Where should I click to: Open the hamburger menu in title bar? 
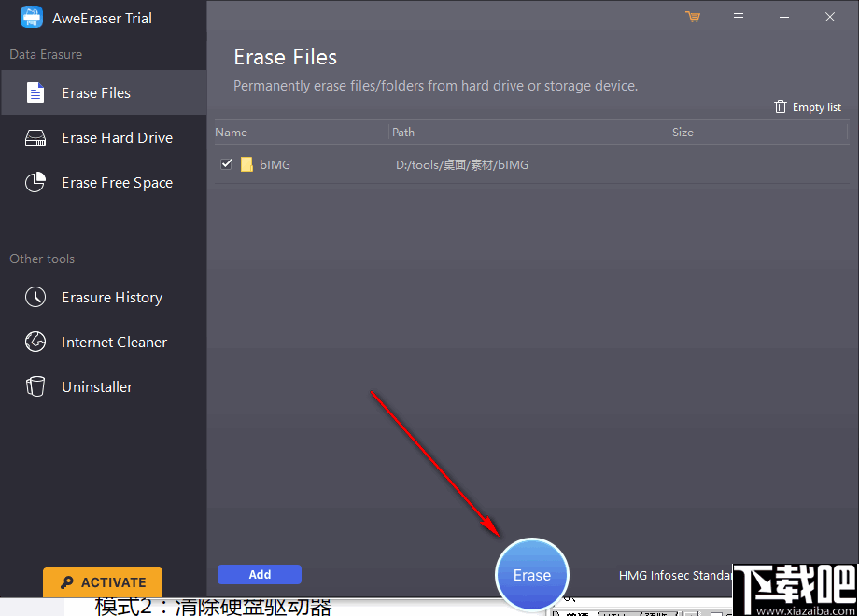tap(739, 18)
